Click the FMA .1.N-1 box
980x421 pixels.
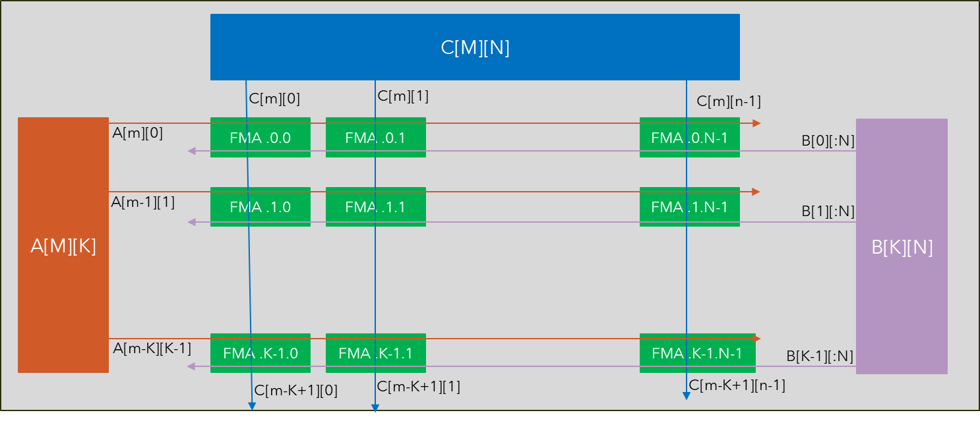click(690, 207)
